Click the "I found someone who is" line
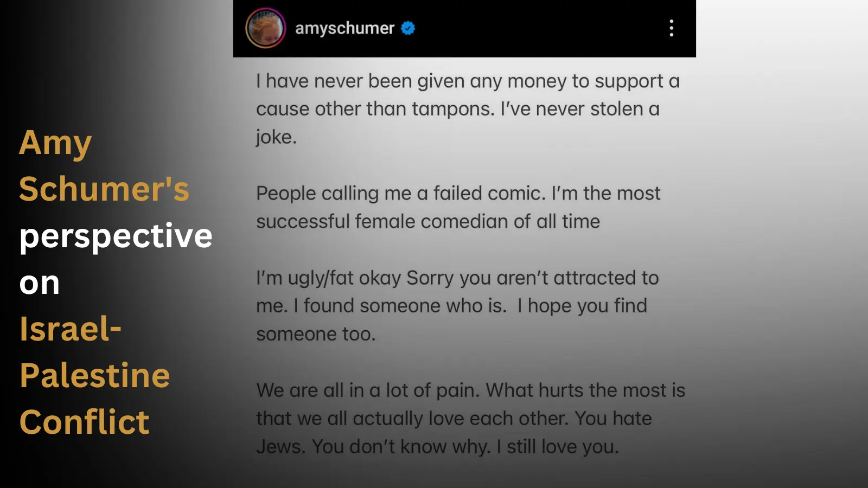The image size is (868, 488). (451, 306)
